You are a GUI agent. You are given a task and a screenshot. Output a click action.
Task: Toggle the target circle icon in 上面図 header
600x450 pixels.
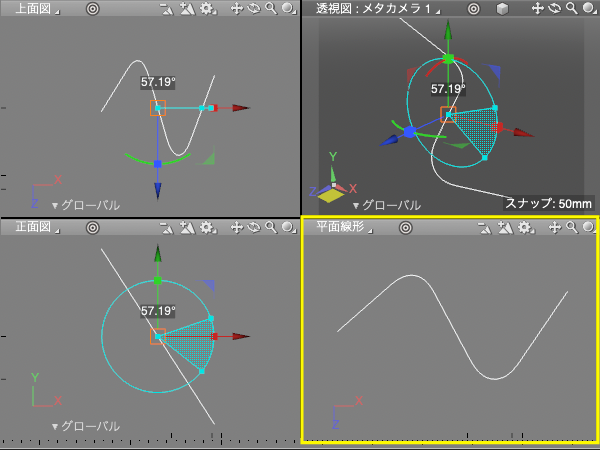92,8
